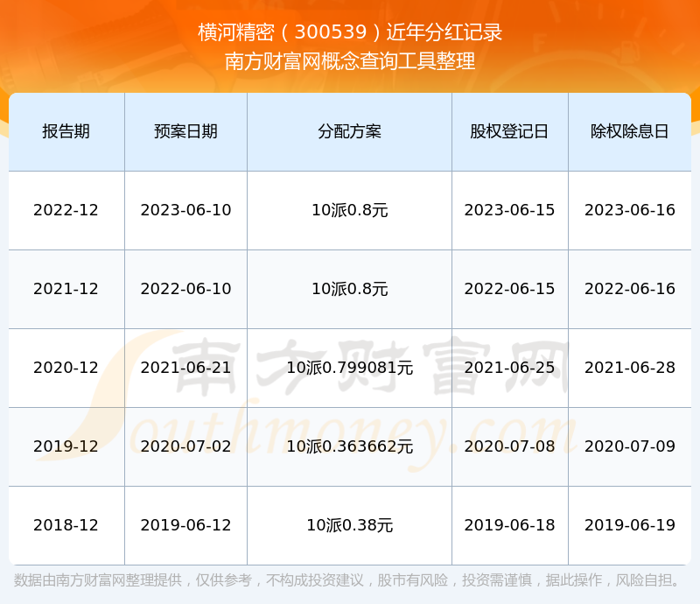Select plan cell 10派0.363662元

(x=349, y=446)
